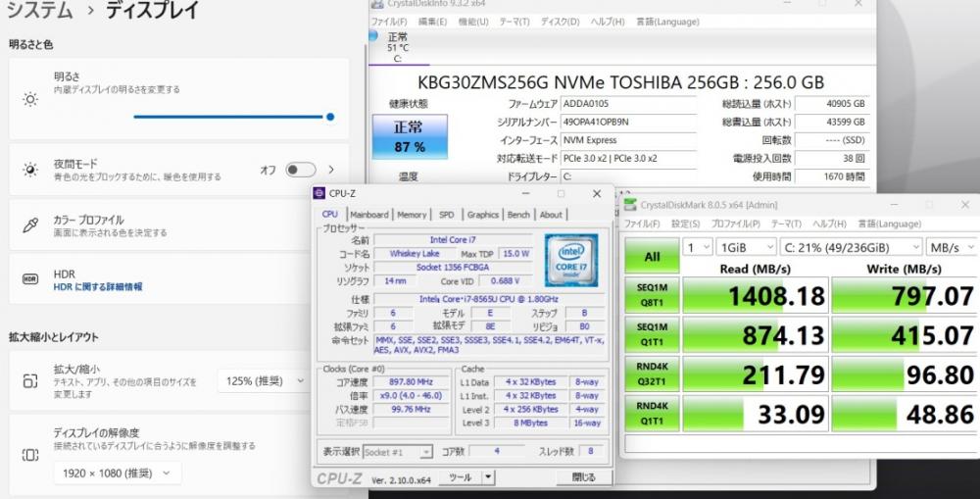Run the SEQ1M Q8T1 benchmark
This screenshot has width=980, height=499.
tap(652, 295)
